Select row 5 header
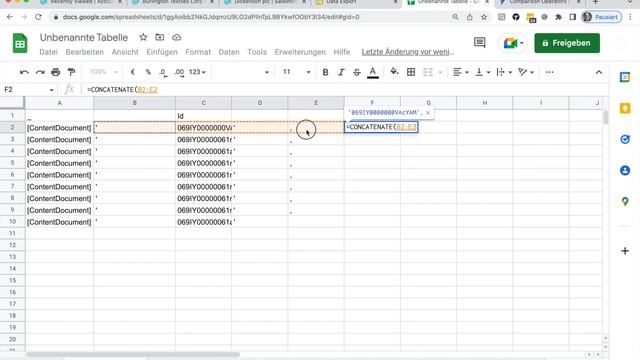640x360 pixels. 12,163
